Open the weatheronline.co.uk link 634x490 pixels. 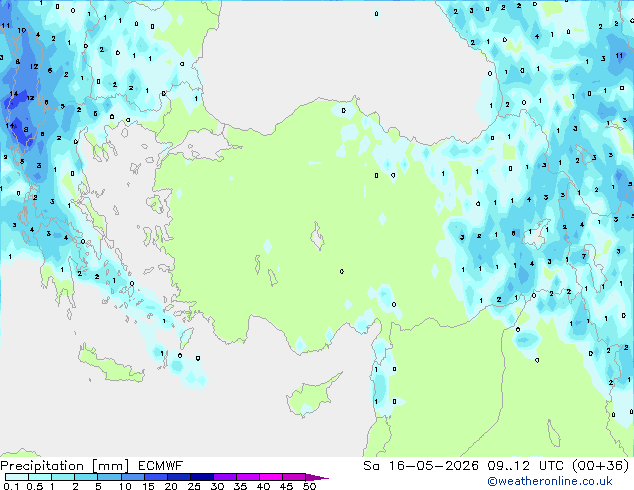550,481
